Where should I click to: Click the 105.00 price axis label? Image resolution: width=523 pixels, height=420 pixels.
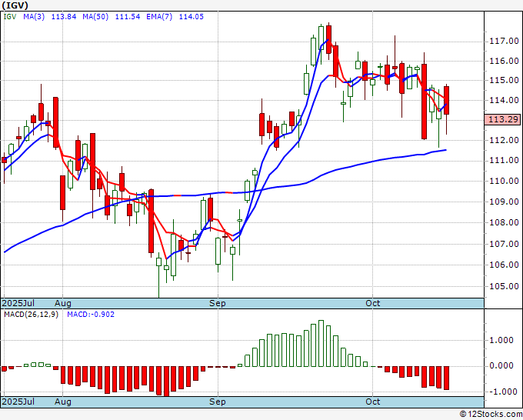(504, 287)
